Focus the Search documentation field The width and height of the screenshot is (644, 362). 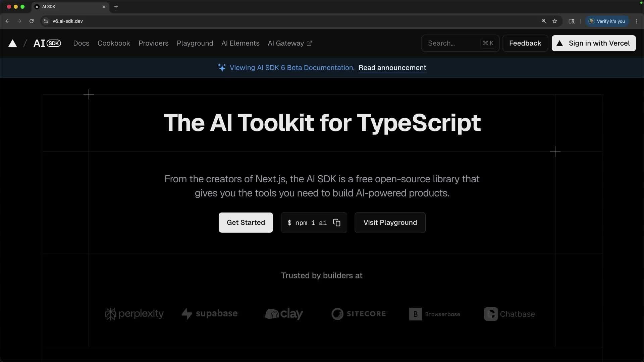(460, 43)
